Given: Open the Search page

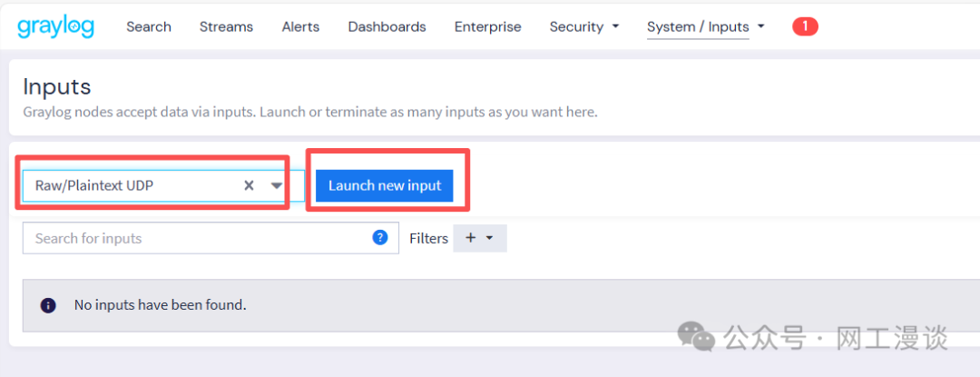Looking at the screenshot, I should point(149,27).
